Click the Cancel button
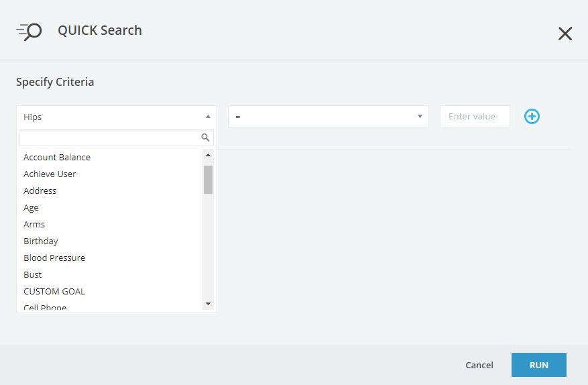Viewport: 588px width, 385px height. [x=479, y=365]
